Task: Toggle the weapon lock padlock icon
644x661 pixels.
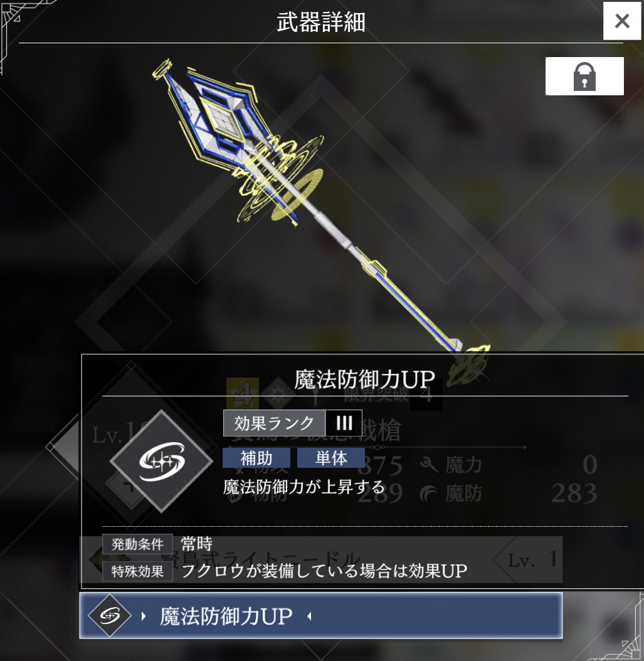Action: 584,77
